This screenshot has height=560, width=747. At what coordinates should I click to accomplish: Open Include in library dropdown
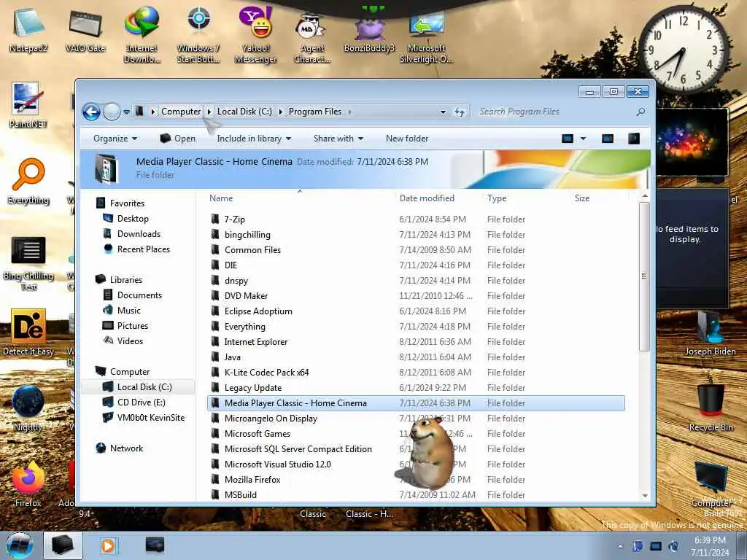point(254,139)
